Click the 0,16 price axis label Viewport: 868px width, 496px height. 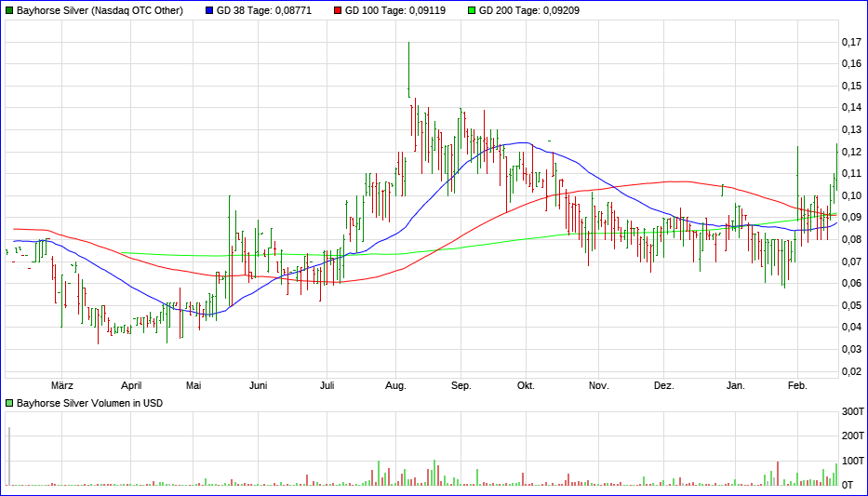coord(851,63)
